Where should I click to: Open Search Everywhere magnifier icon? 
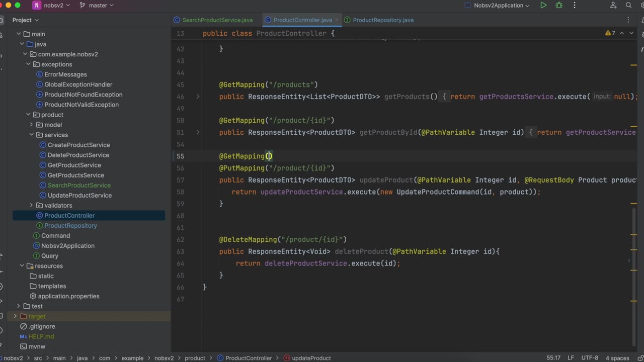pyautogui.click(x=629, y=6)
